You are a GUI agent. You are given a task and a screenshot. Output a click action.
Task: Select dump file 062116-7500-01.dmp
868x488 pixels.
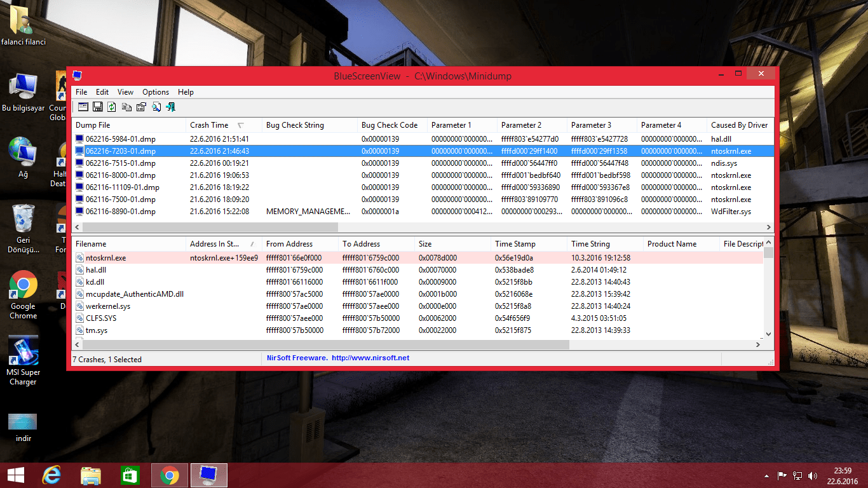(423, 200)
